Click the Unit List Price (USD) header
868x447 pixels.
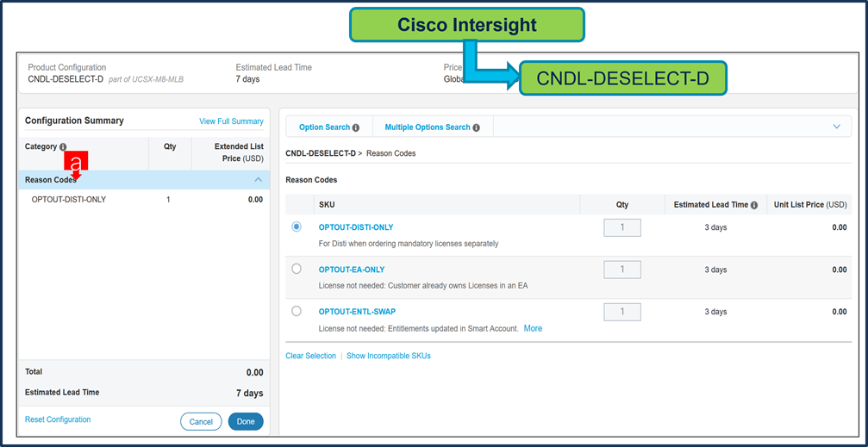(x=810, y=205)
